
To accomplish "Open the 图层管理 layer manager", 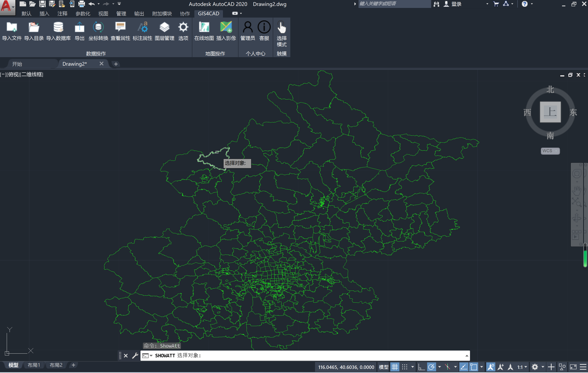I will 164,27.
